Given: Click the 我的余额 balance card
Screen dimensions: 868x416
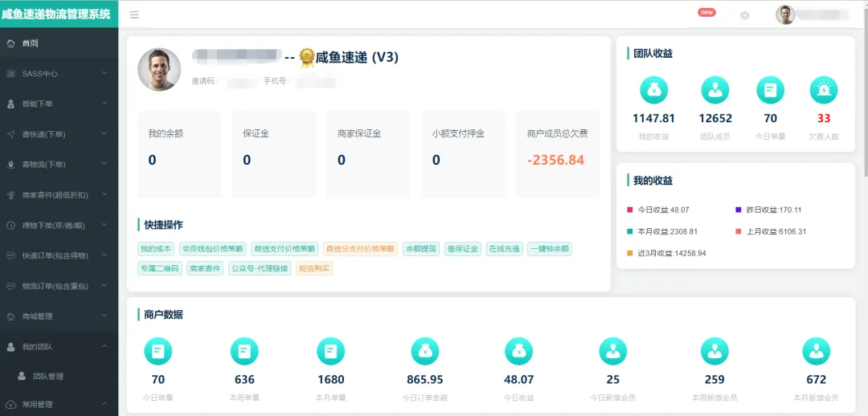Looking at the screenshot, I should (179, 154).
